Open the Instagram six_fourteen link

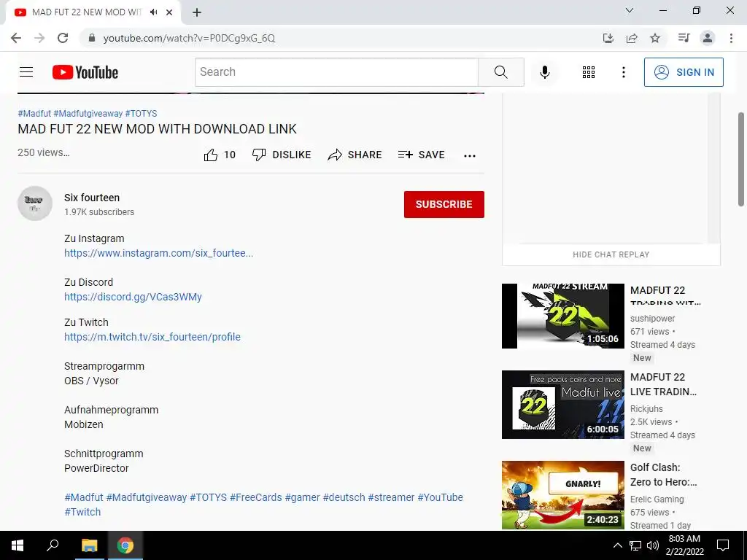pyautogui.click(x=158, y=253)
